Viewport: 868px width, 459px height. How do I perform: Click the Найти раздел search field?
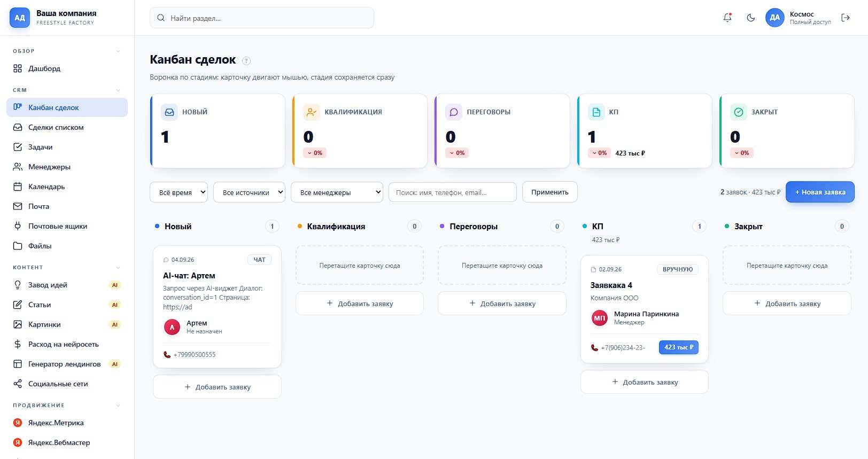[x=262, y=18]
